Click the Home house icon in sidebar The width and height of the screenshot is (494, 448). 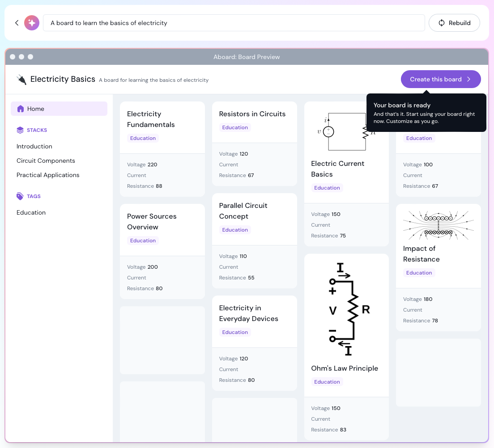[20, 109]
